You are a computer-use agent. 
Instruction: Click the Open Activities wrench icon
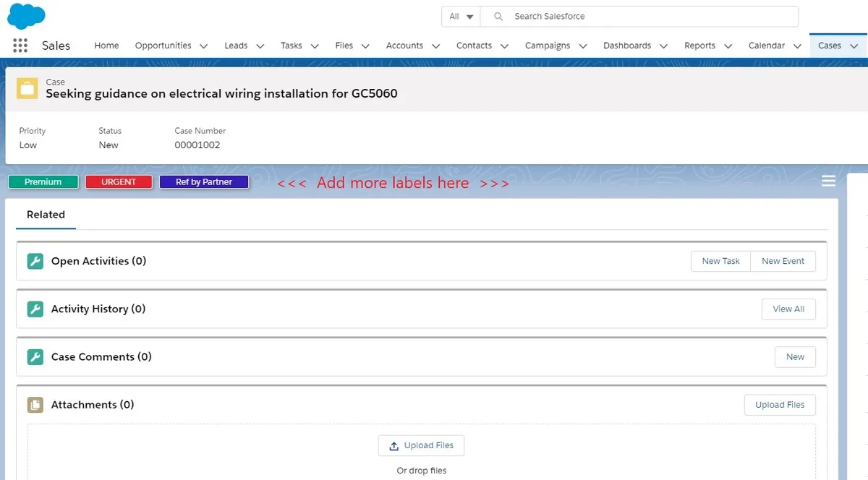click(35, 261)
